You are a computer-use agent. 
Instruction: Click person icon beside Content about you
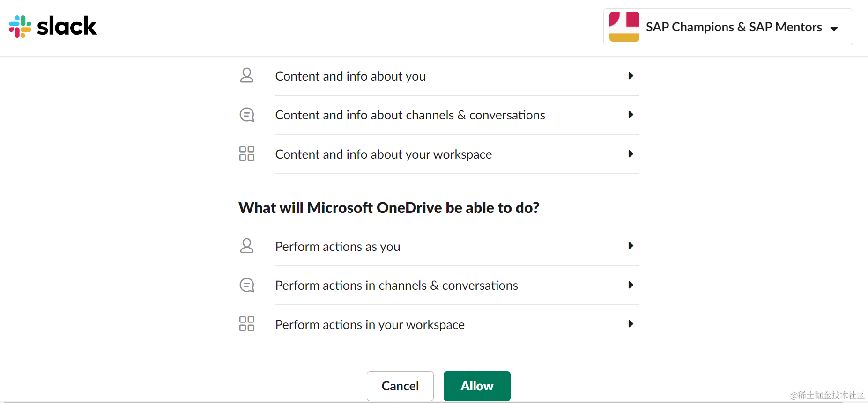point(247,76)
